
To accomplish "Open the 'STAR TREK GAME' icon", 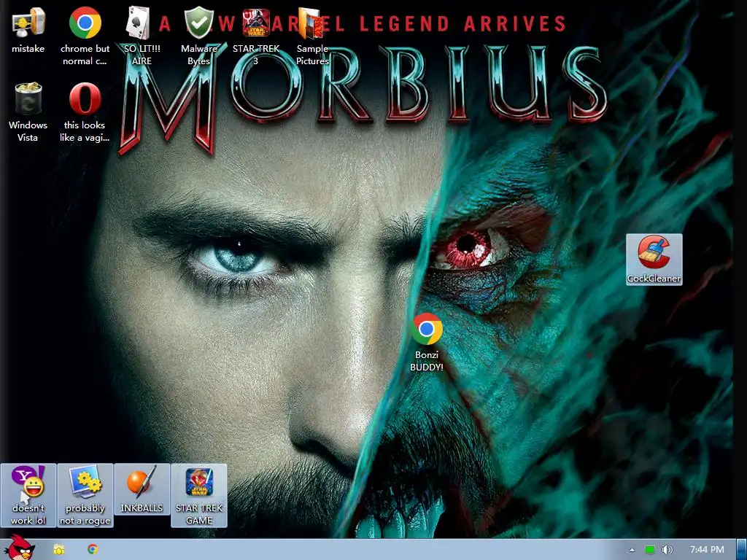I will pyautogui.click(x=199, y=495).
